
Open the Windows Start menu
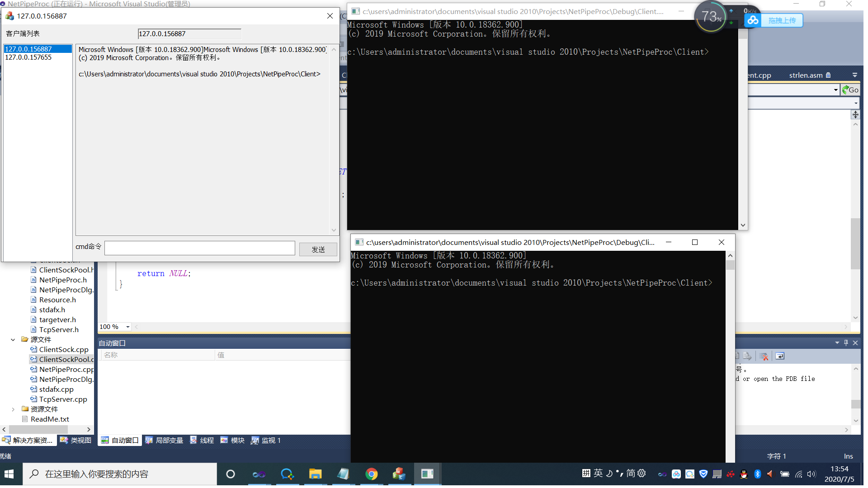(x=9, y=474)
